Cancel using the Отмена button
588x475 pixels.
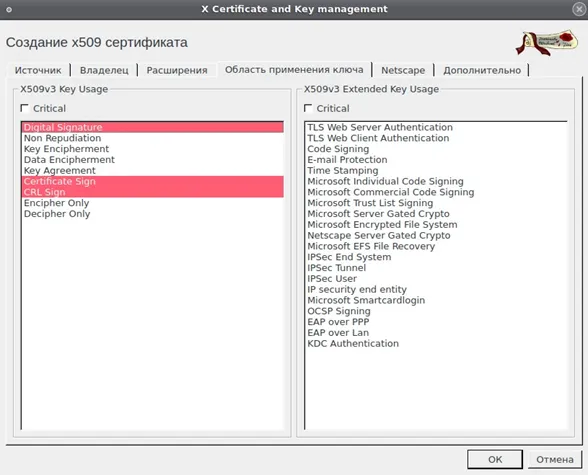555,459
